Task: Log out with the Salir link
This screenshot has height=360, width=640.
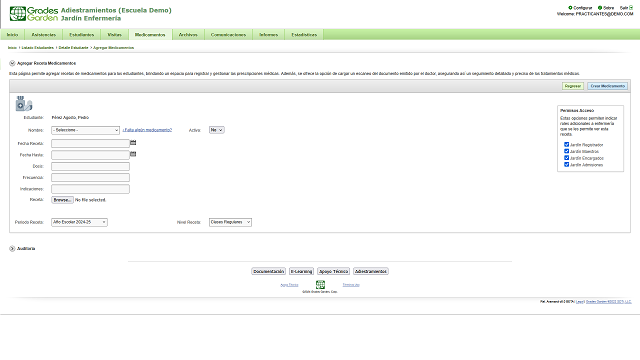Action: pyautogui.click(x=626, y=8)
